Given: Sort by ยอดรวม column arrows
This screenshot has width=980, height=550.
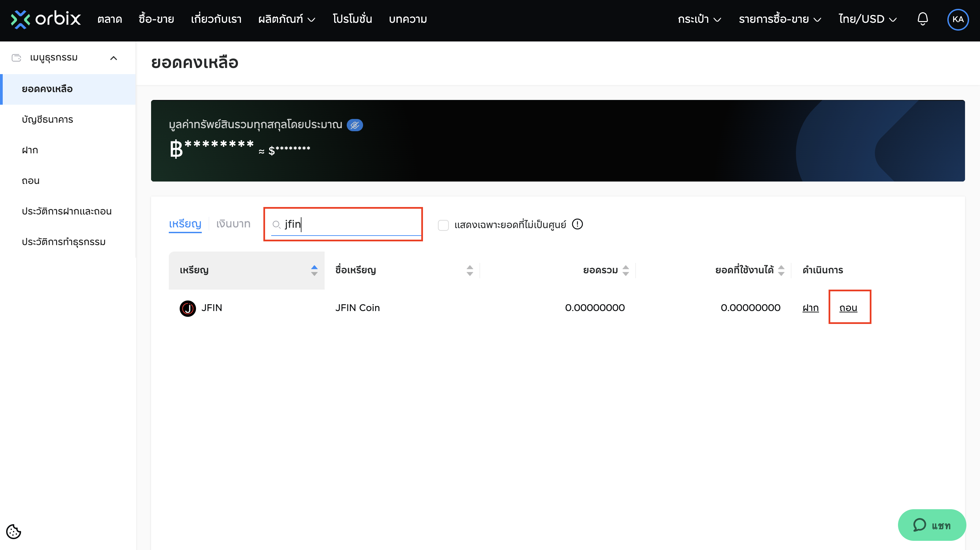Looking at the screenshot, I should [625, 270].
